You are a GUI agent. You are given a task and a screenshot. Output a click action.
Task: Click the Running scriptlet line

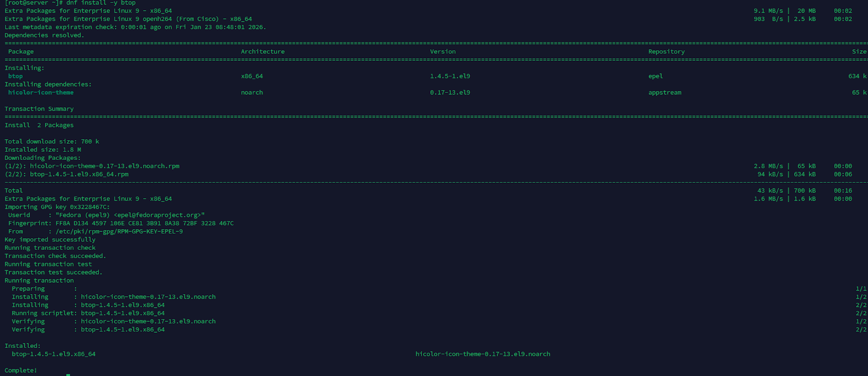[88, 313]
